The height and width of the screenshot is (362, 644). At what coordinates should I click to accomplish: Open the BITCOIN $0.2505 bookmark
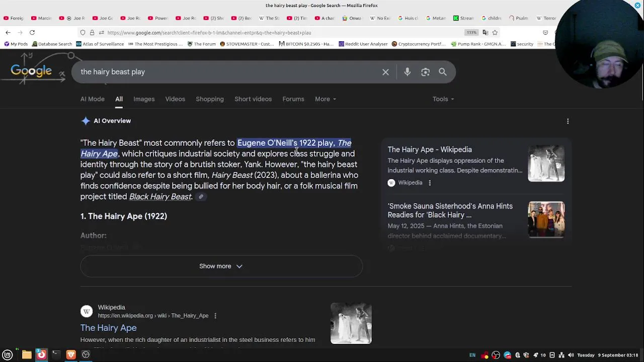tap(306, 44)
